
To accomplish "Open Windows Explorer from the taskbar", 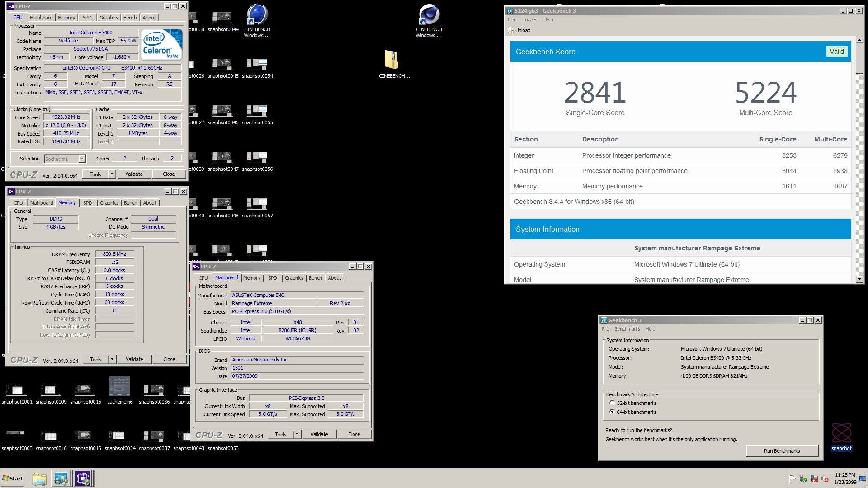I will [x=39, y=479].
